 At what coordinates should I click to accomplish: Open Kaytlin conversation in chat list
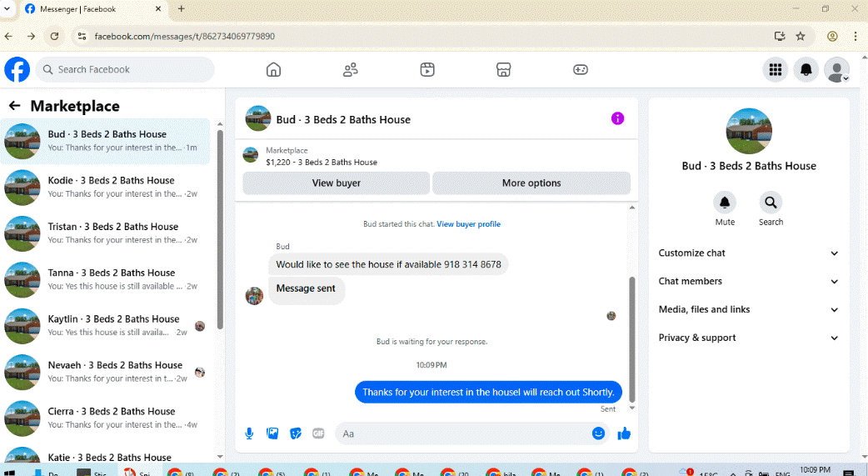tap(105, 326)
